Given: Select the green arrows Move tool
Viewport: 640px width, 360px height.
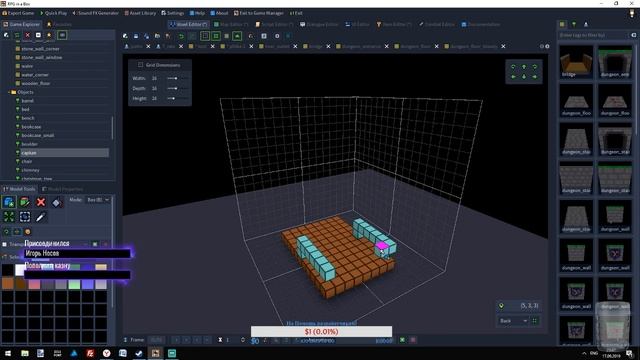Looking at the screenshot, I should [9, 217].
